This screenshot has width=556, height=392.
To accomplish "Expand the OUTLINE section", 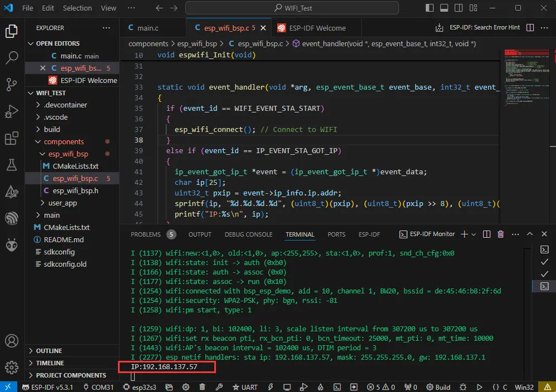I will tap(49, 351).
